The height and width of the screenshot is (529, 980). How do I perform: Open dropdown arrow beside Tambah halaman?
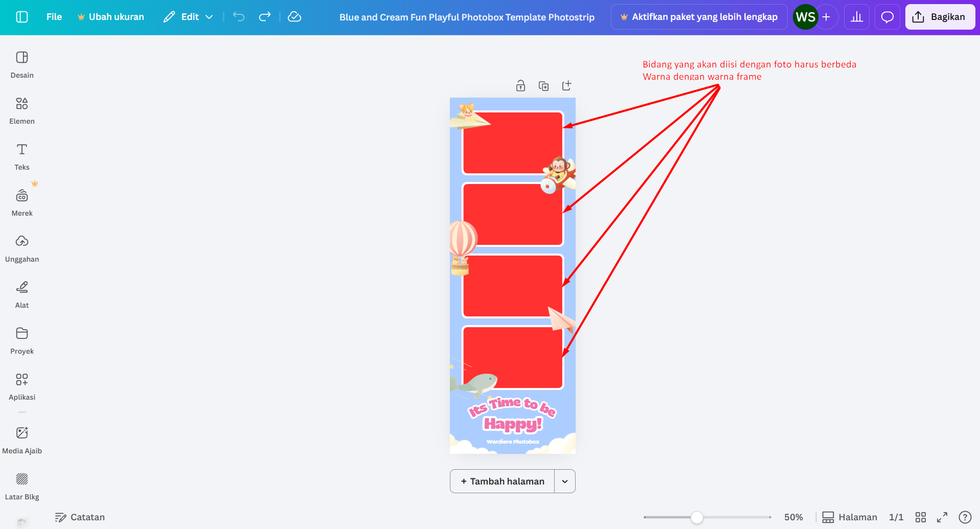[x=565, y=481]
